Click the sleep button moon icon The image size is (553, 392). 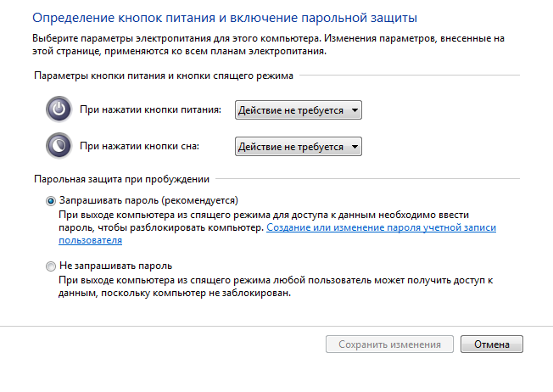(x=59, y=145)
